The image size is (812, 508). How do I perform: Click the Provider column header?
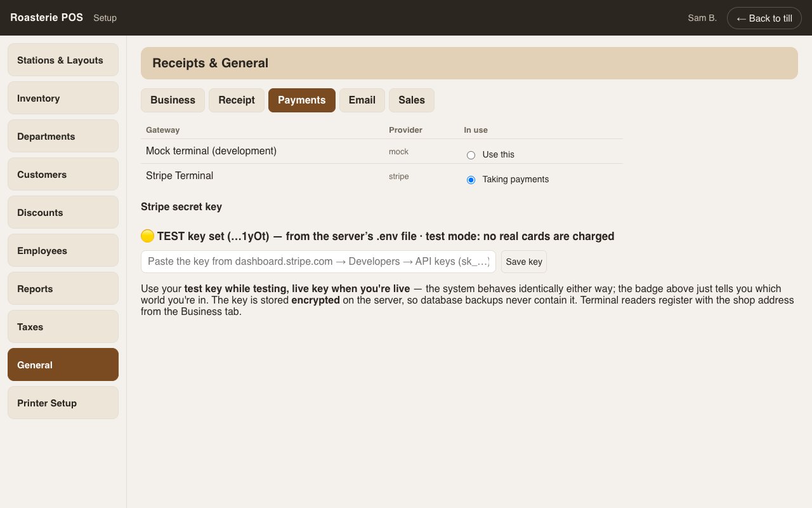point(405,130)
